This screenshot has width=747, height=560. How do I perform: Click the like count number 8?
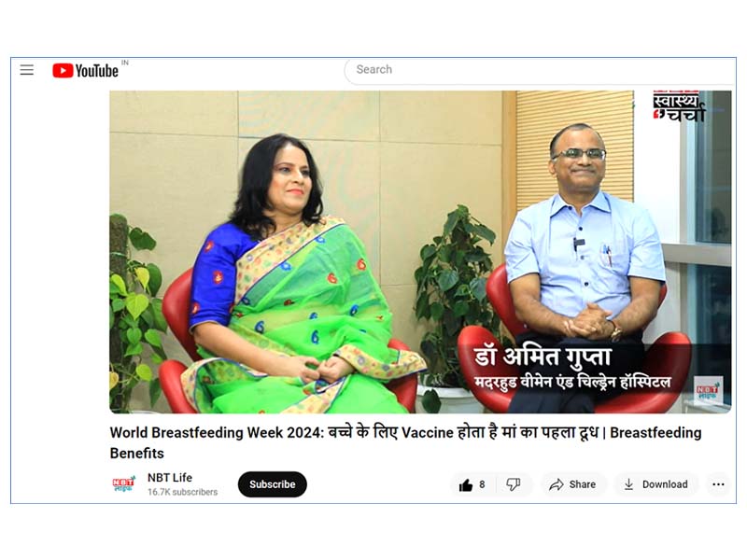tap(482, 484)
